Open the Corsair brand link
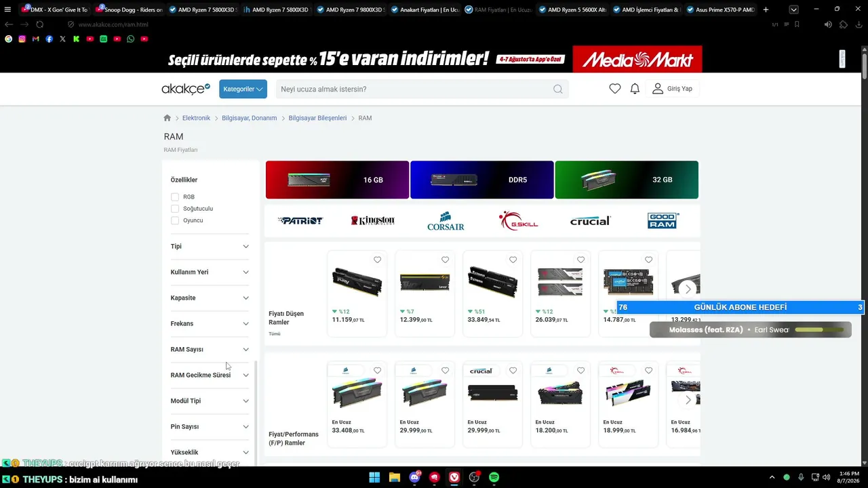 [446, 221]
